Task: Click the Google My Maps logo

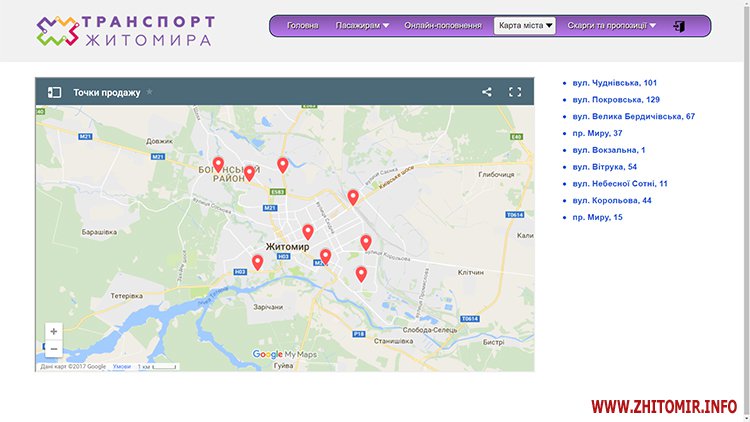Action: point(284,354)
